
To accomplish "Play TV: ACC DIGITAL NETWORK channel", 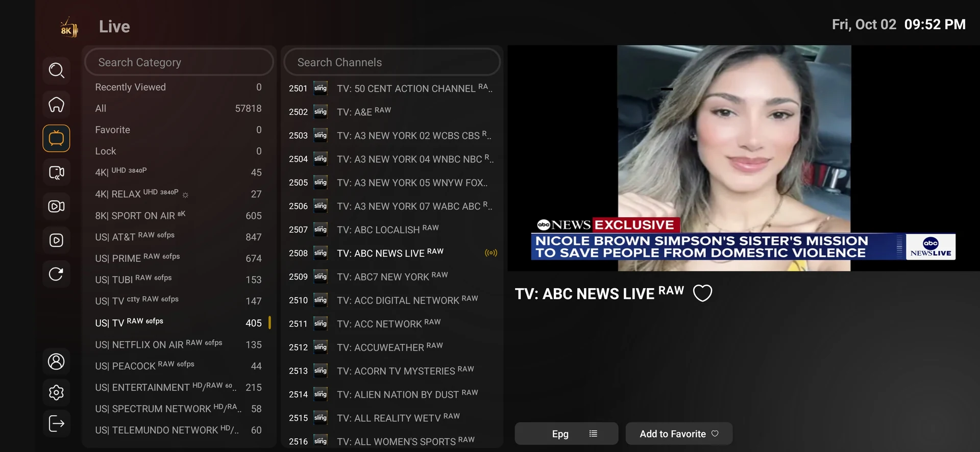I will pos(392,300).
